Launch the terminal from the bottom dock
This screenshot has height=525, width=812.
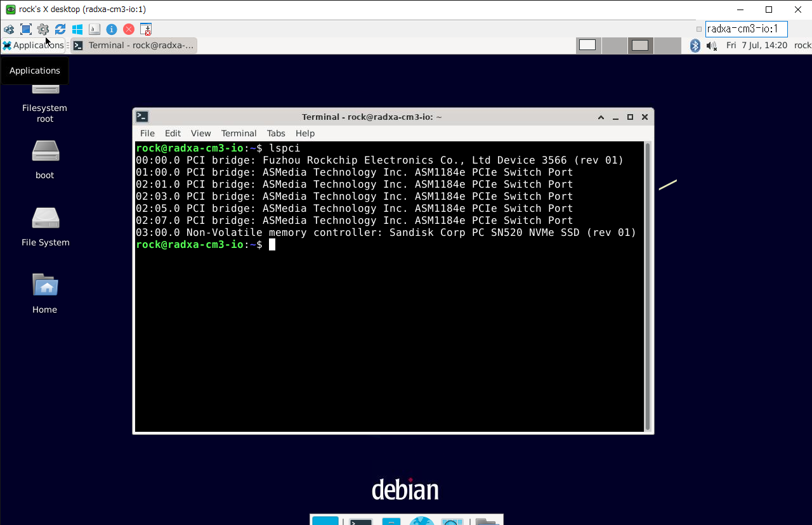361,521
